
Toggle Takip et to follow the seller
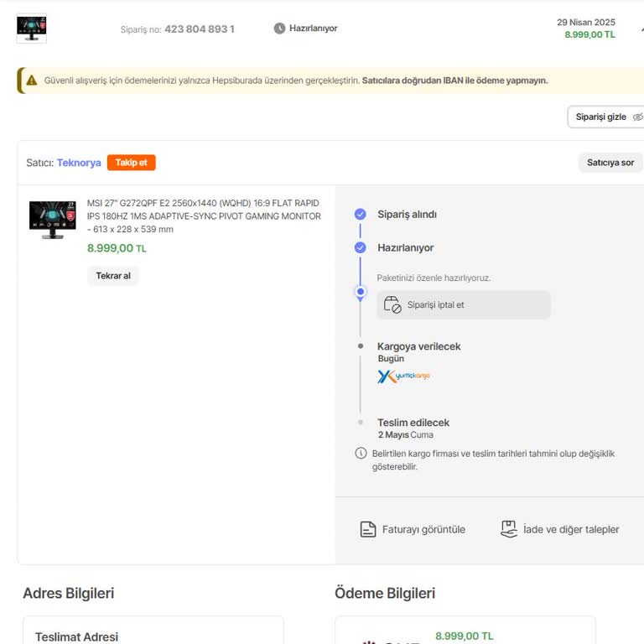[131, 163]
